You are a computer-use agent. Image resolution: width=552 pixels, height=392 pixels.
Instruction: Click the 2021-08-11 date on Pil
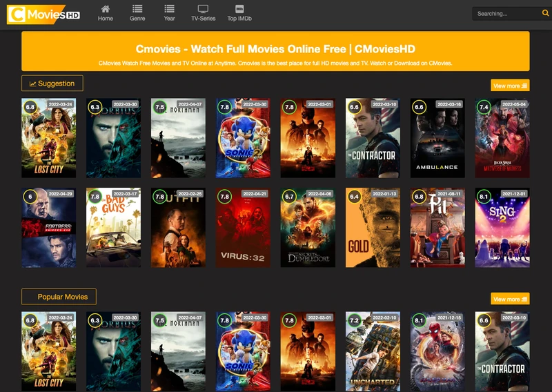point(449,194)
